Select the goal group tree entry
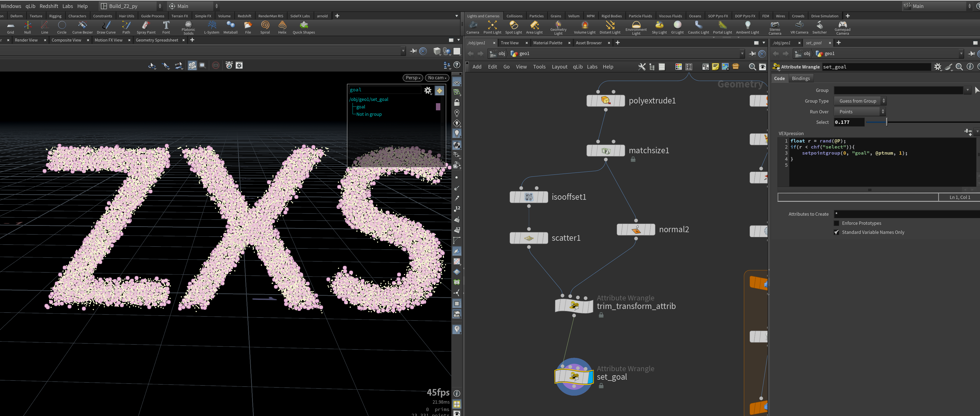 [361, 107]
